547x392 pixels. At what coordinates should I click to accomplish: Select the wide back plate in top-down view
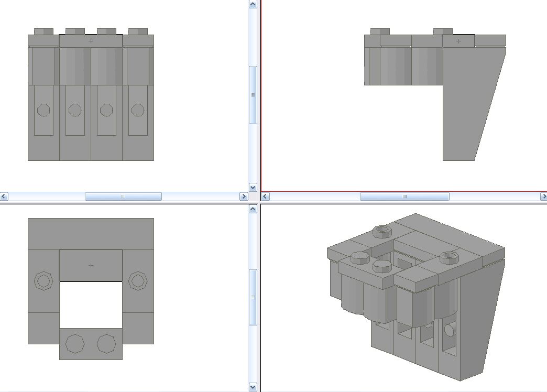91,234
